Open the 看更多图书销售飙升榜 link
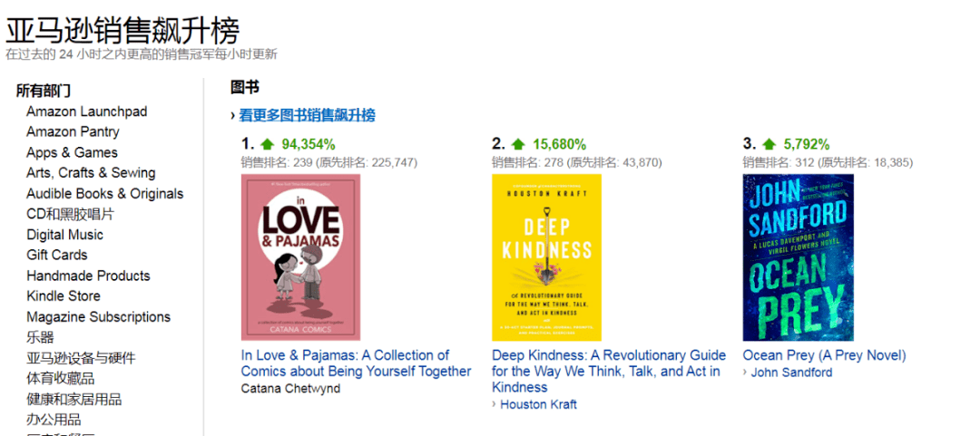Viewport: 980px width, 436px height. [307, 115]
